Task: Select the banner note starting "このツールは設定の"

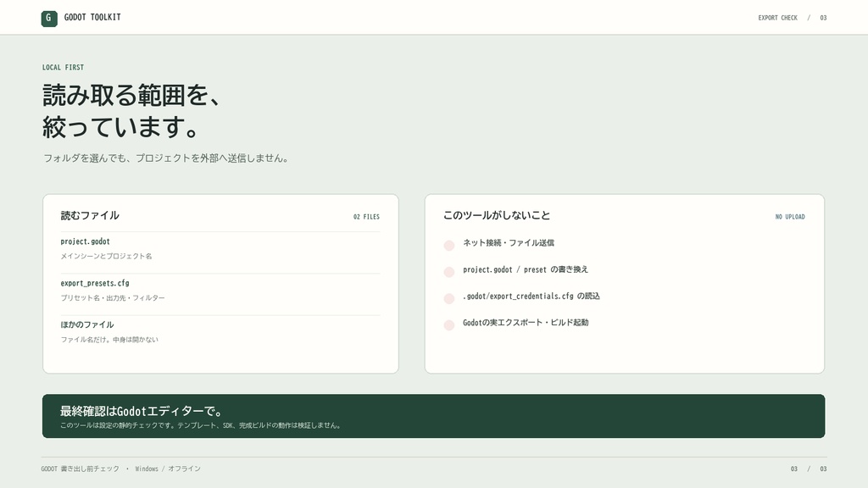Action: coord(202,425)
